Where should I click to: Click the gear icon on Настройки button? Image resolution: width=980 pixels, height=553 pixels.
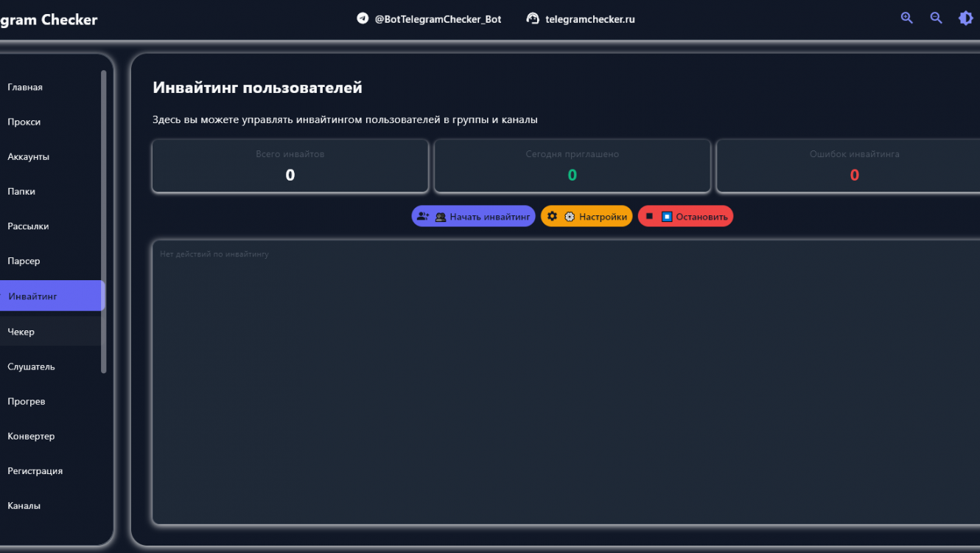coord(552,216)
